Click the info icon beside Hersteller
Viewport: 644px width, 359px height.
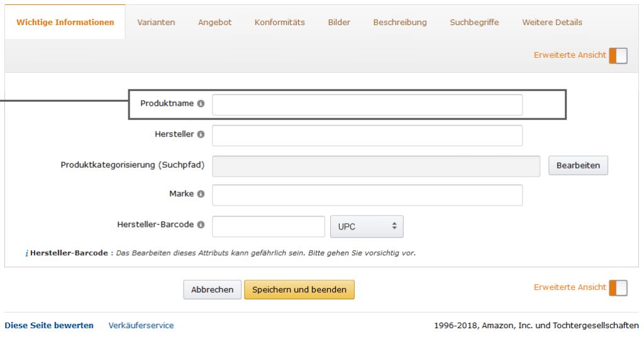[x=201, y=135]
